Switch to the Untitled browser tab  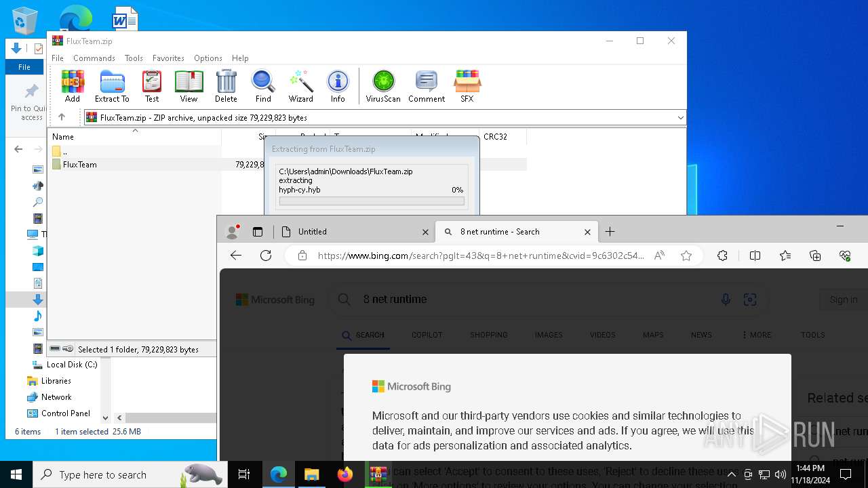tap(355, 232)
